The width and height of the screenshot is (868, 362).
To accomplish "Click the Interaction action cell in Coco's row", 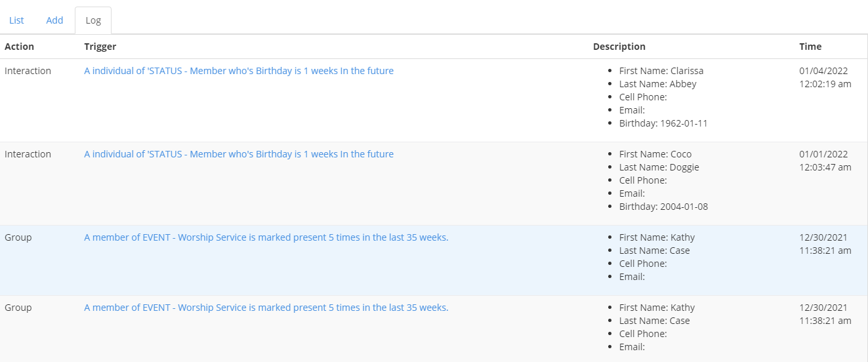I will (28, 154).
